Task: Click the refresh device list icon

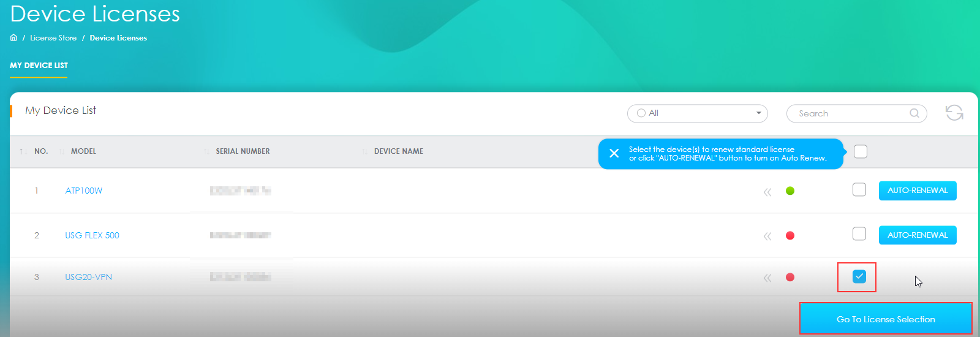Action: pyautogui.click(x=954, y=113)
